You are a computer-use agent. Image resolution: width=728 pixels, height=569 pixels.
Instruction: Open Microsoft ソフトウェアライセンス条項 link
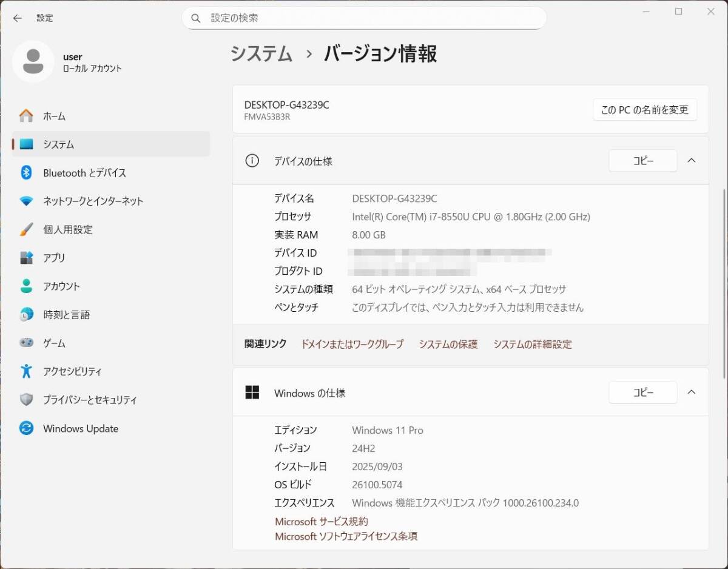(346, 536)
